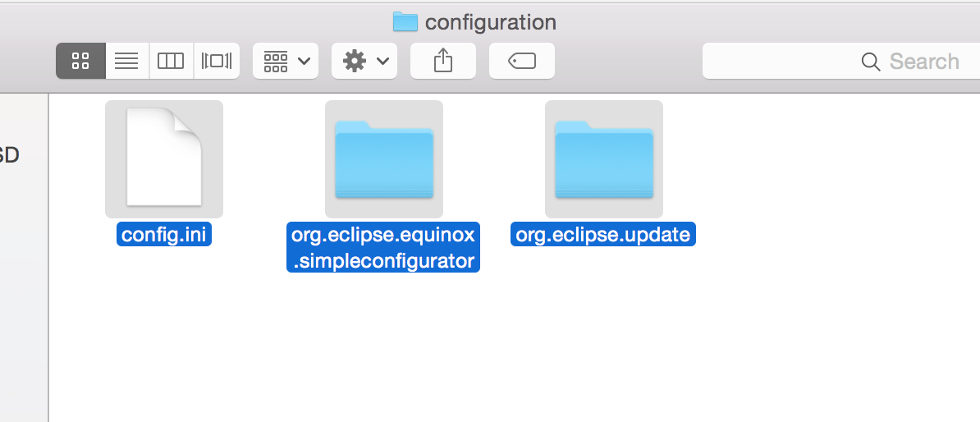Click the magnifying glass search icon
The image size is (980, 422).
click(x=870, y=62)
